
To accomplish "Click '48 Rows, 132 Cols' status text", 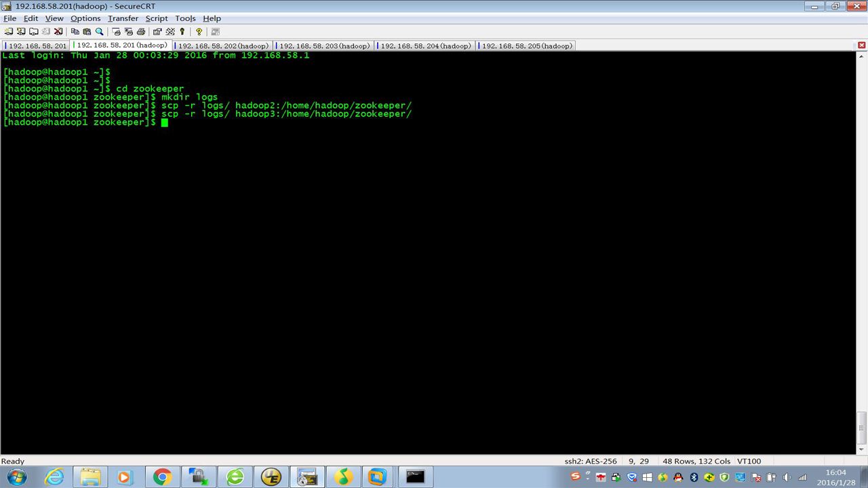I will (x=696, y=461).
